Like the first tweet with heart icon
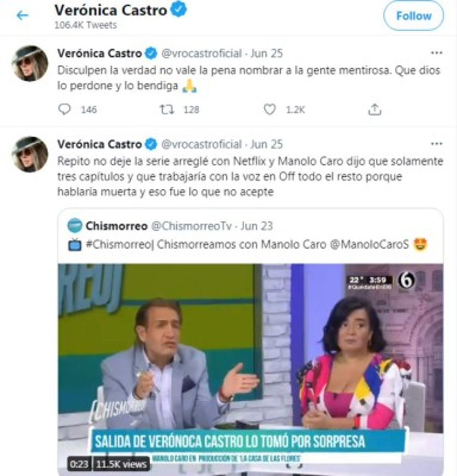Screen dimensions: 457x476 tap(269, 109)
